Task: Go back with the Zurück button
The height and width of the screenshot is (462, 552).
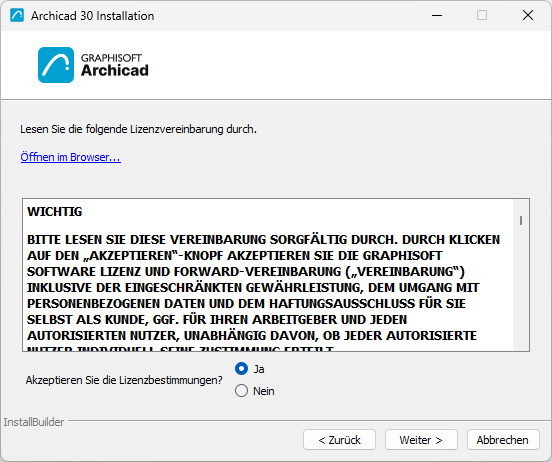Action: pos(339,440)
